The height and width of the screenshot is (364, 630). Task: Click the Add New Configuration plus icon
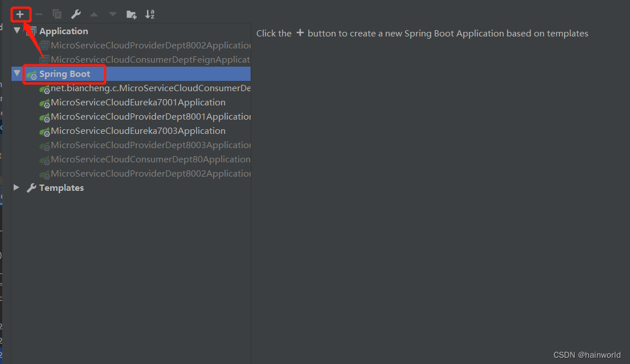click(20, 14)
